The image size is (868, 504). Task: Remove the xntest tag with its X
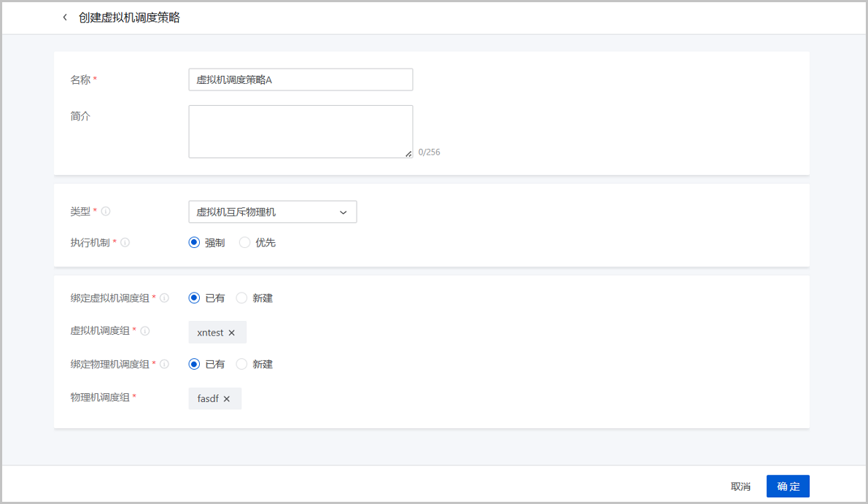click(x=232, y=333)
